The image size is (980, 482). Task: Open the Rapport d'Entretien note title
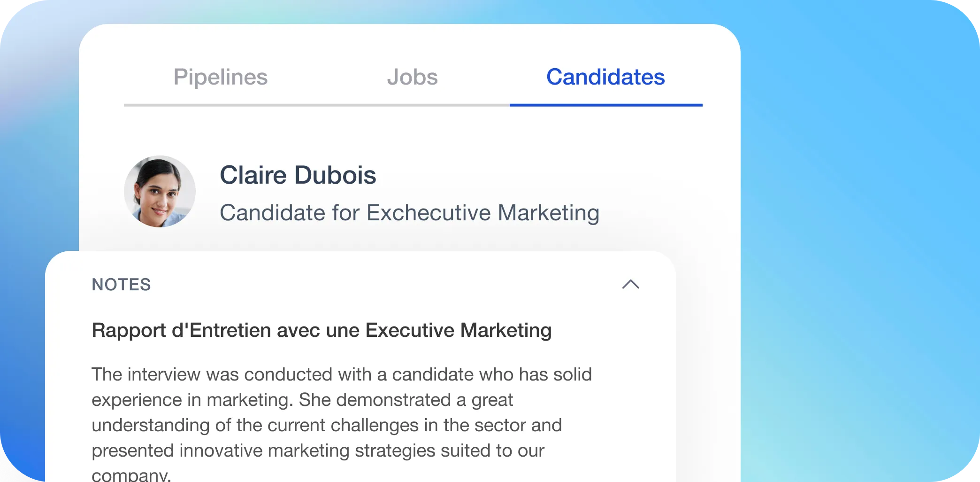coord(322,330)
